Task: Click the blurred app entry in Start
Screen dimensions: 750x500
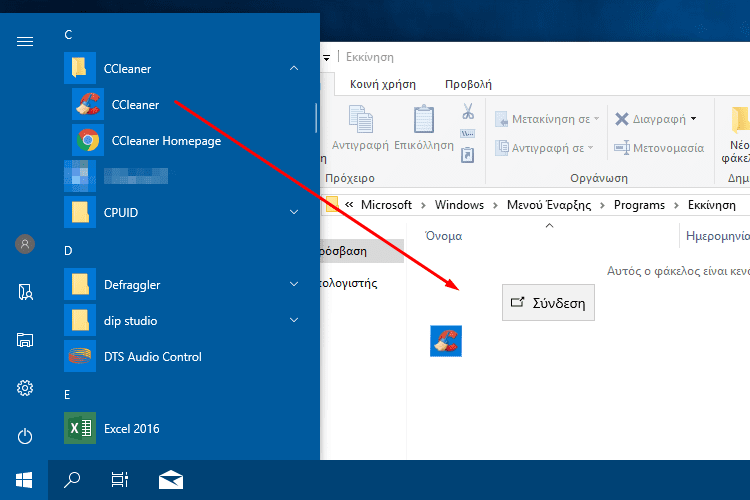Action: click(117, 176)
